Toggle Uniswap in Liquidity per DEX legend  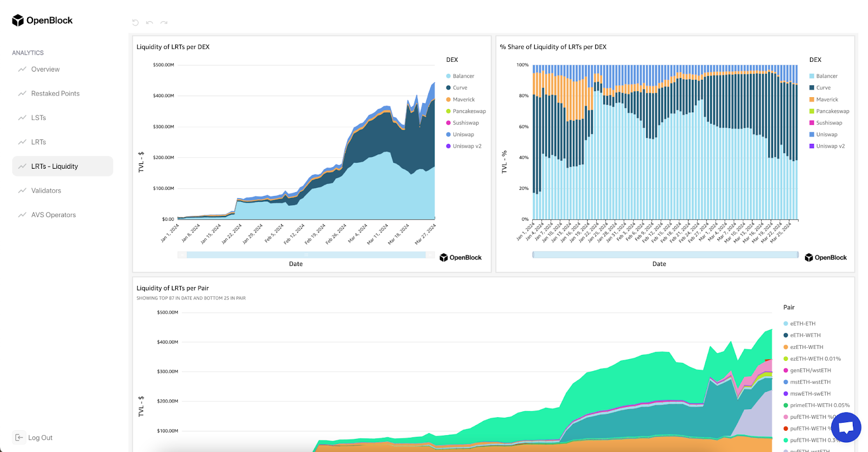coord(460,135)
